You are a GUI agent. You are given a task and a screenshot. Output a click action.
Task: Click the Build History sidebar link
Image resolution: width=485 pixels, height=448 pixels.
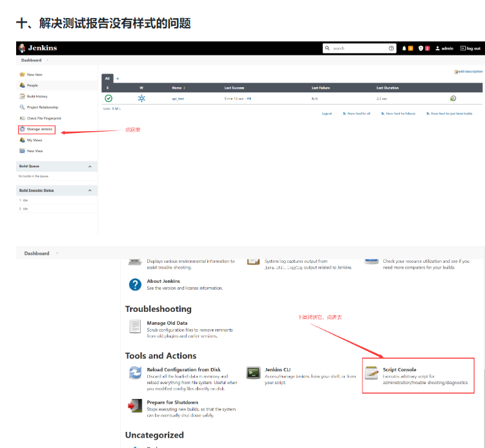point(37,96)
